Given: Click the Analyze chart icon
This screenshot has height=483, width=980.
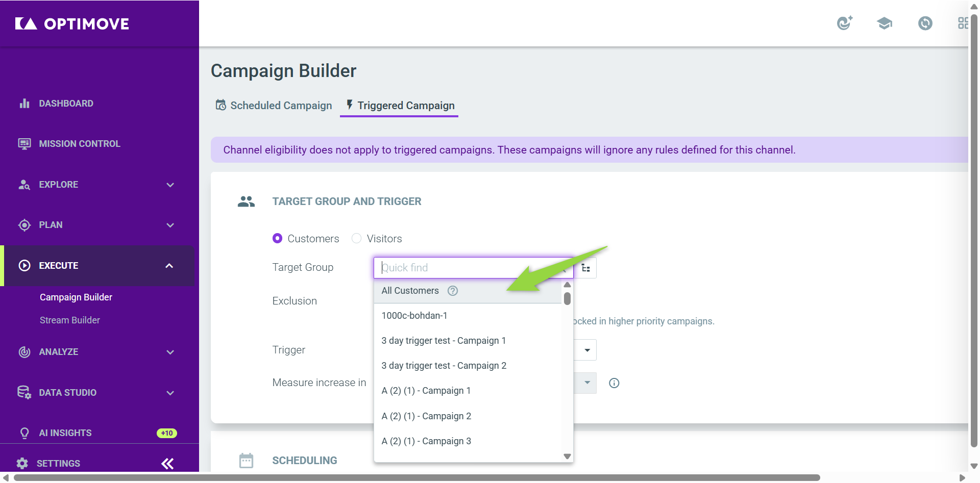Looking at the screenshot, I should click(24, 352).
